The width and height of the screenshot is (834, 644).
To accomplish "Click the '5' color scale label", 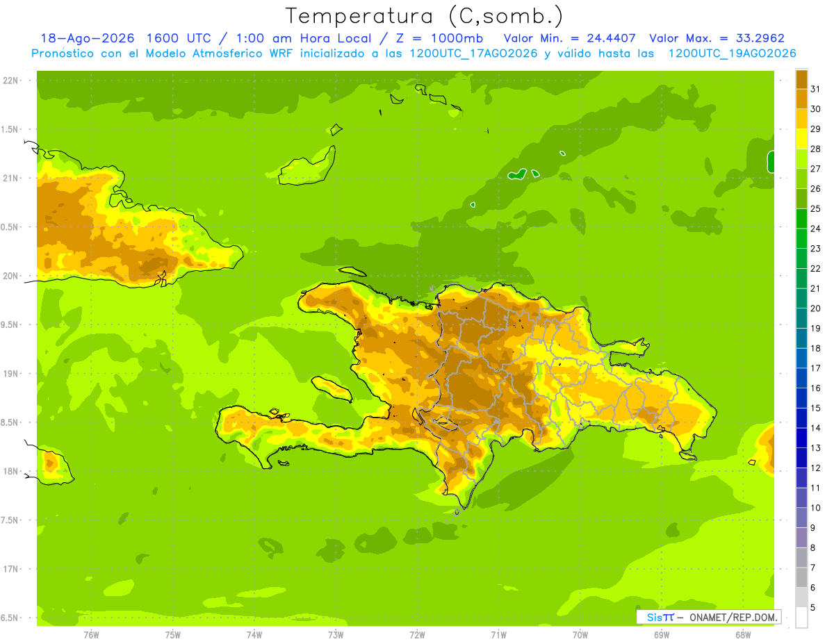I will pyautogui.click(x=813, y=607).
